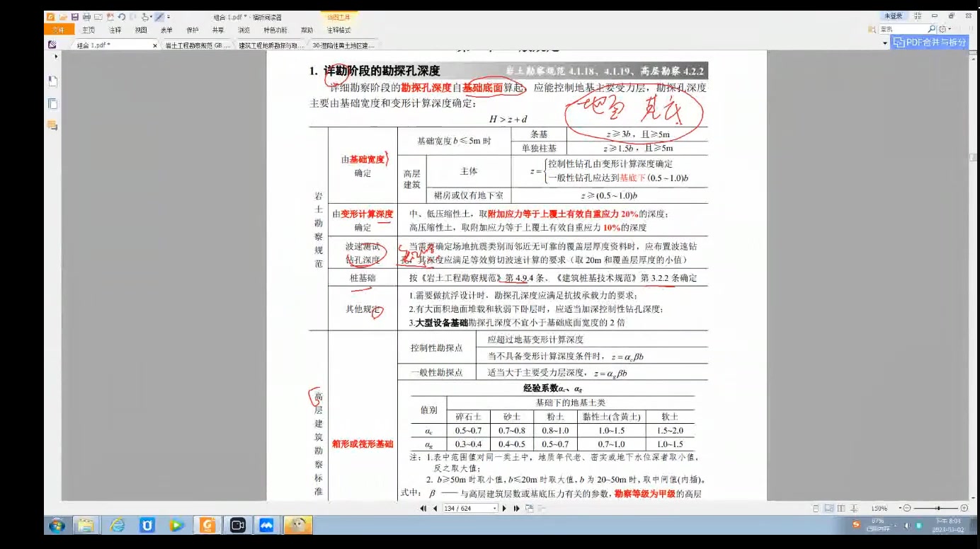Viewport: 980px width, 549px height.
Task: Open settings gear dropdown near search
Action: 945,29
